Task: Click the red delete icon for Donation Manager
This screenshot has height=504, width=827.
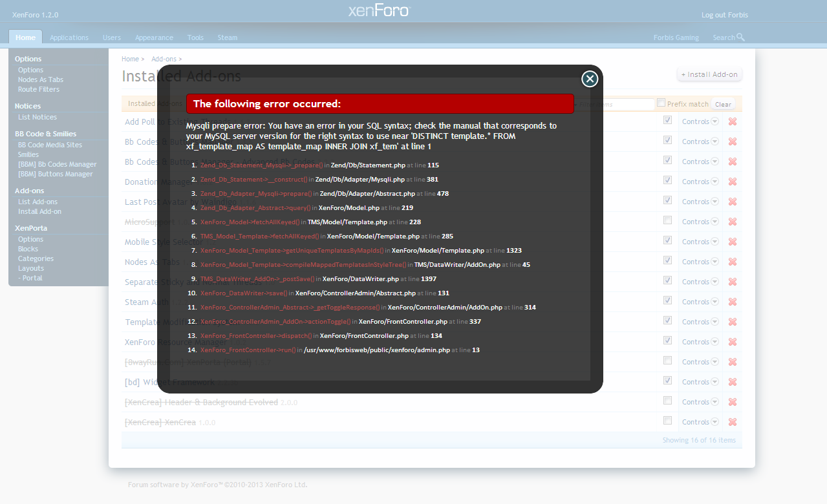Action: (732, 182)
